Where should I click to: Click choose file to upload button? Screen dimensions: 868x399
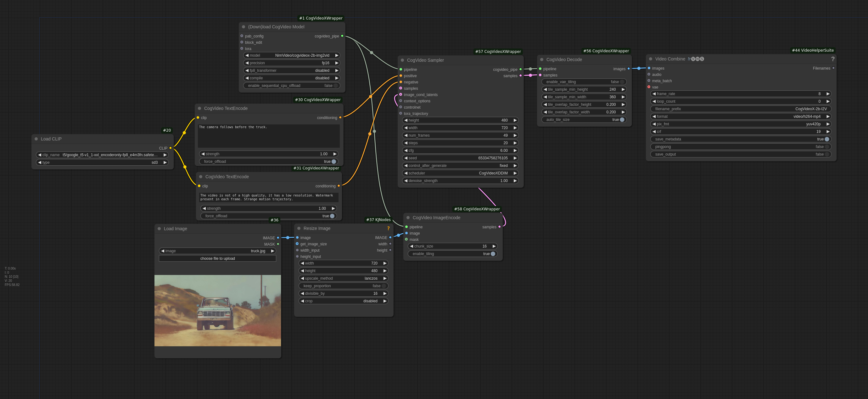pyautogui.click(x=218, y=258)
